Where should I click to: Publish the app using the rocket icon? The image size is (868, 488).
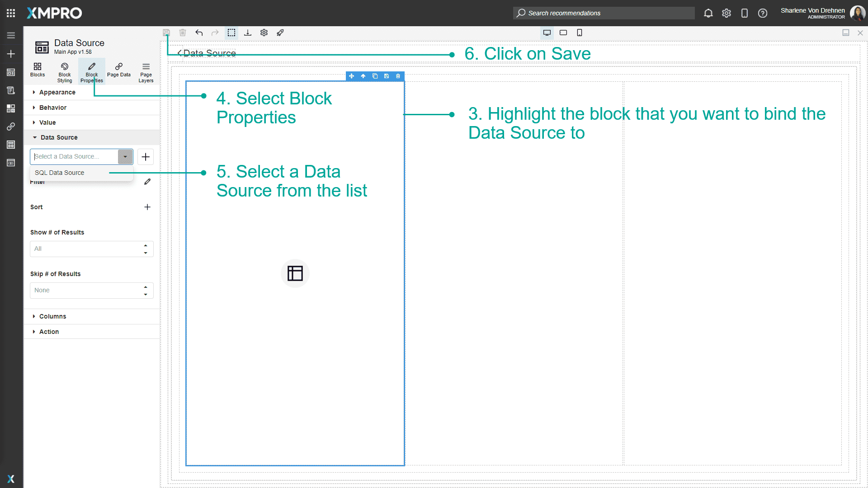coord(280,33)
